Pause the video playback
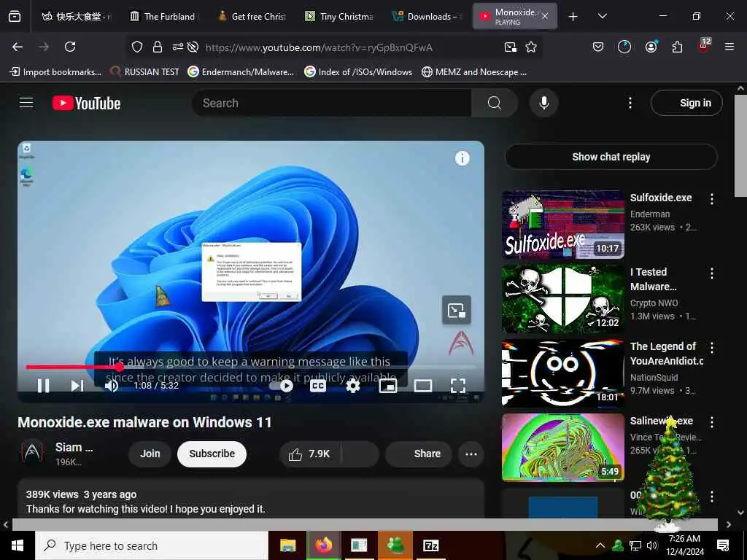 click(43, 385)
